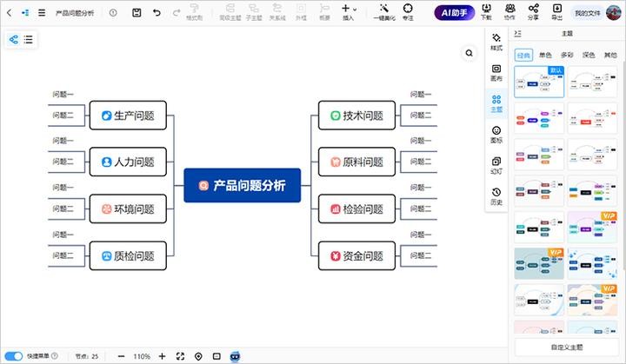Image resolution: width=626 pixels, height=364 pixels.
Task: Open the hamburger main menu
Action: tap(41, 13)
